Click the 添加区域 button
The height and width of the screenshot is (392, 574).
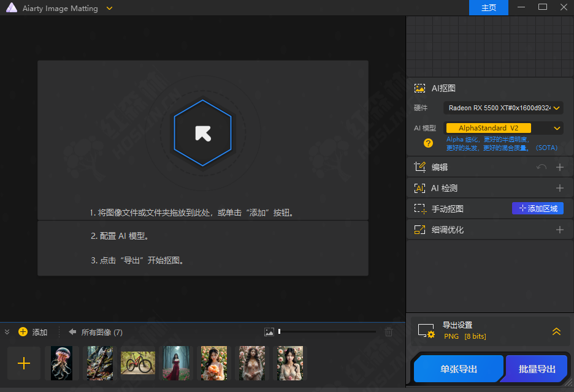coord(537,208)
